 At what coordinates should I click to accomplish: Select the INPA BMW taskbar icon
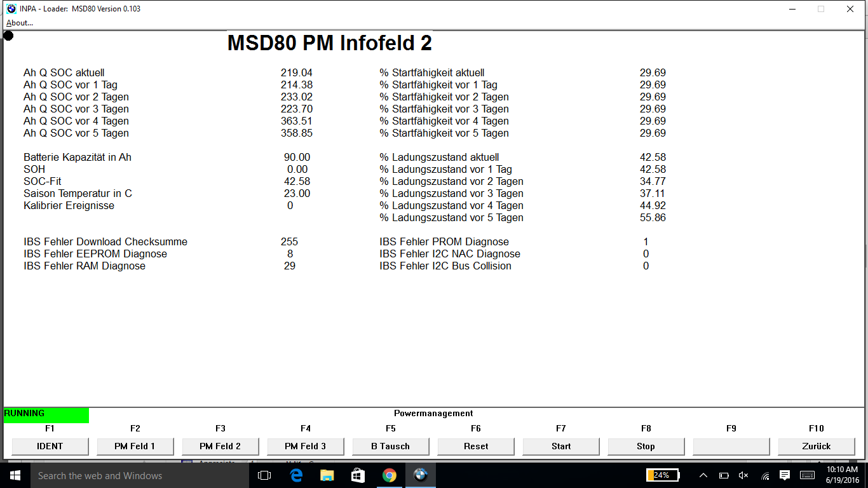point(420,475)
